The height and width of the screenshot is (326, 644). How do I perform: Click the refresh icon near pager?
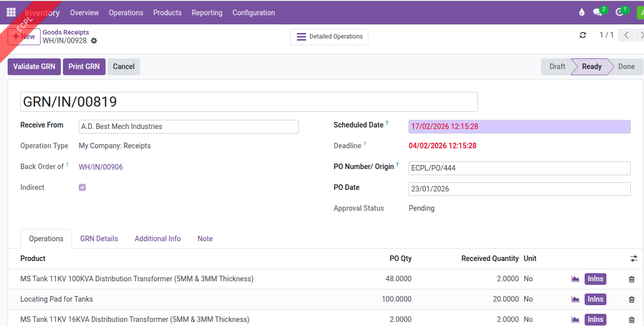click(583, 35)
